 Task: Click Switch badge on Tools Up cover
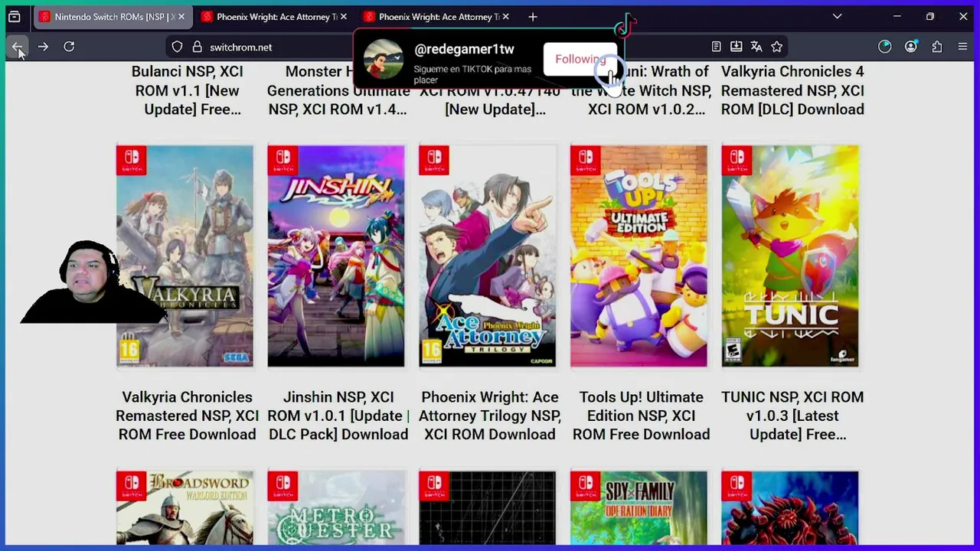click(x=585, y=161)
